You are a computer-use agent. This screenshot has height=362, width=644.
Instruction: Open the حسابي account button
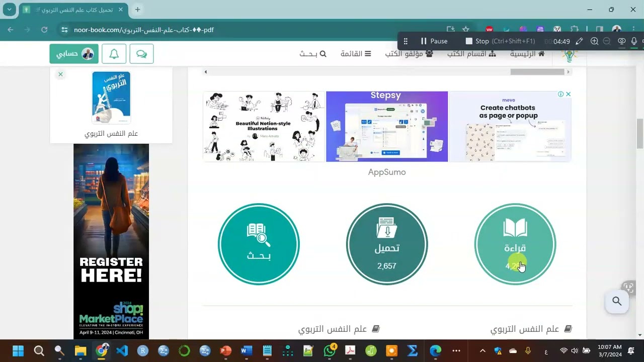[74, 54]
